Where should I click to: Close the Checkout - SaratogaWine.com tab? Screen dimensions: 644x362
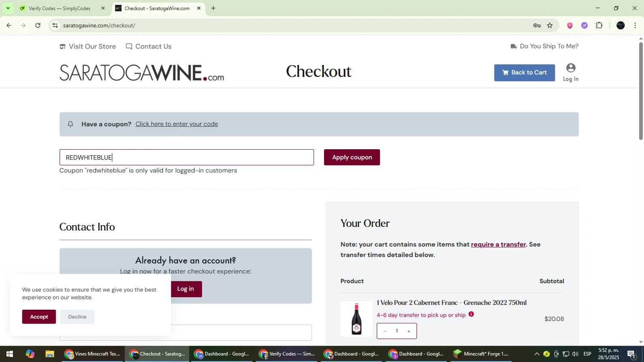click(199, 8)
